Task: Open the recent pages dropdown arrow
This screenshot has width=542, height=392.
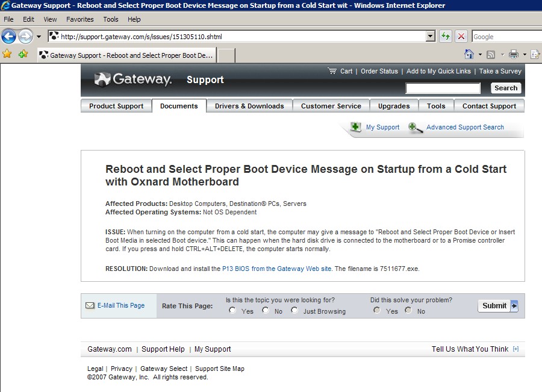Action: pos(39,37)
